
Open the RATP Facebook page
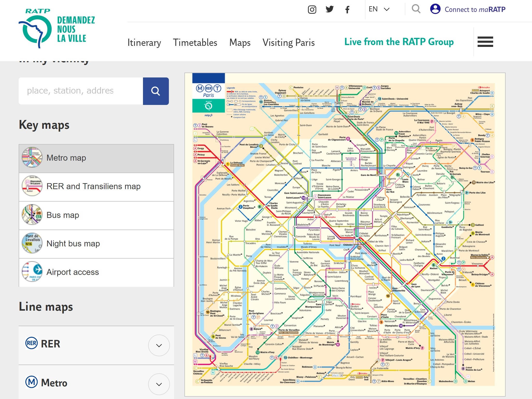click(x=347, y=10)
